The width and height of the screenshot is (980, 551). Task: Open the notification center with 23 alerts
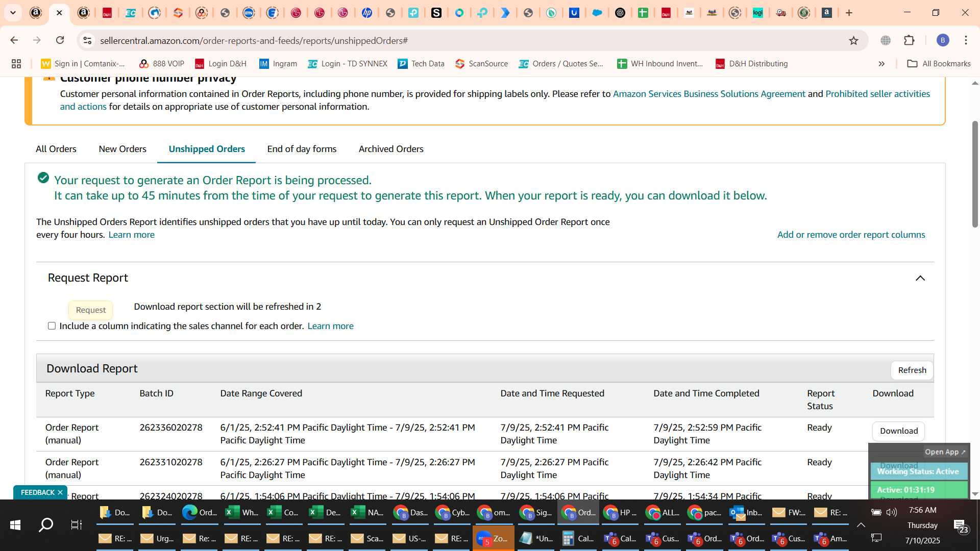pos(961,527)
